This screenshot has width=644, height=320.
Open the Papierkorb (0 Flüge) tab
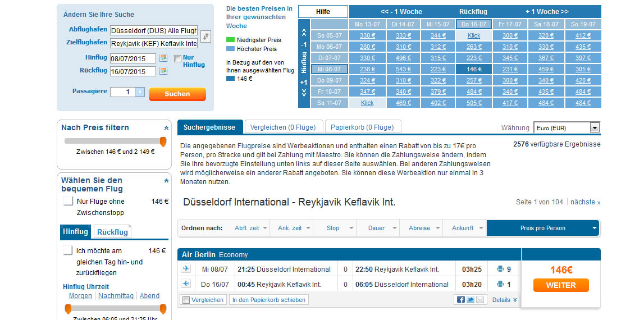point(363,127)
